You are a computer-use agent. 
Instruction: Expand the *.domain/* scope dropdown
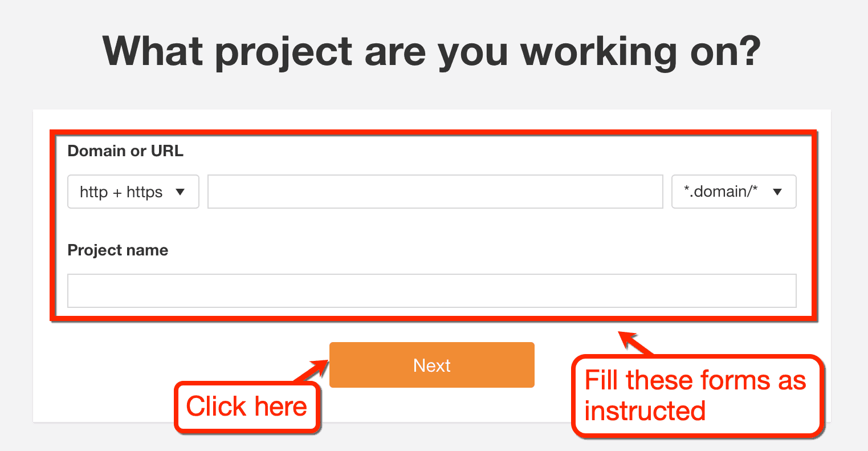click(x=733, y=192)
